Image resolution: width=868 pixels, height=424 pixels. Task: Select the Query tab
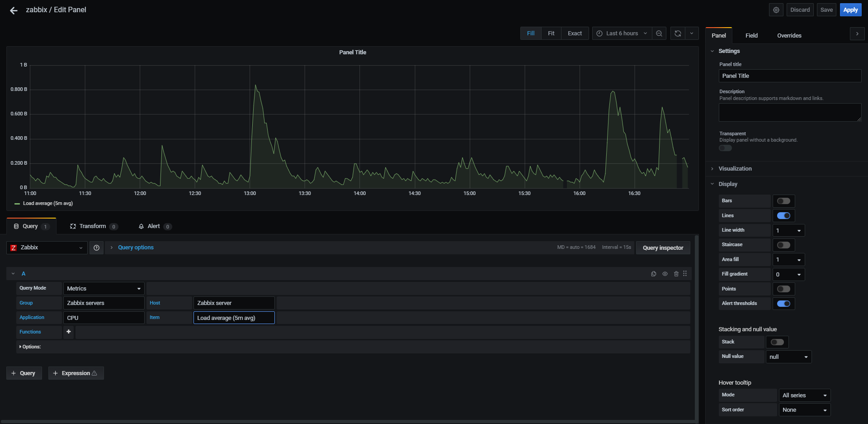point(31,226)
